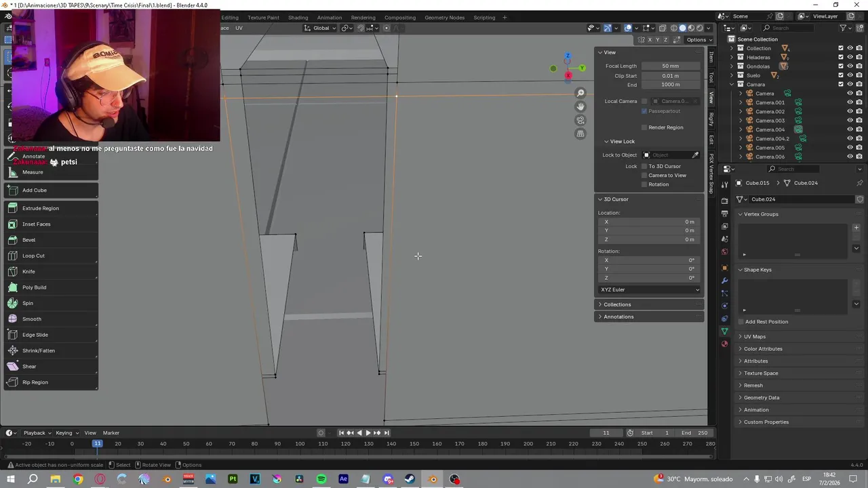Select the Extrude Region tool
The width and height of the screenshot is (868, 488).
tap(51, 208)
